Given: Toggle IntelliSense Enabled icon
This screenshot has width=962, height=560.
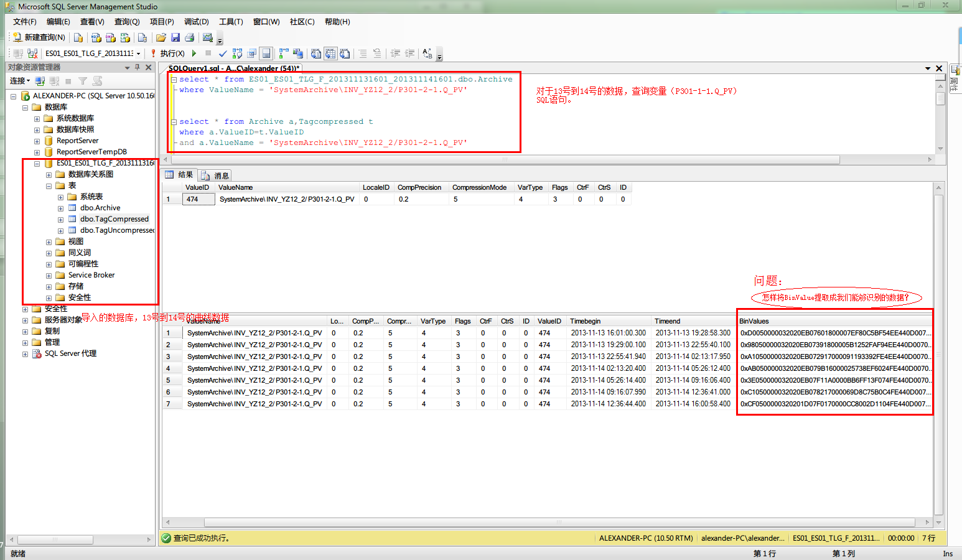Looking at the screenshot, I should 266,54.
